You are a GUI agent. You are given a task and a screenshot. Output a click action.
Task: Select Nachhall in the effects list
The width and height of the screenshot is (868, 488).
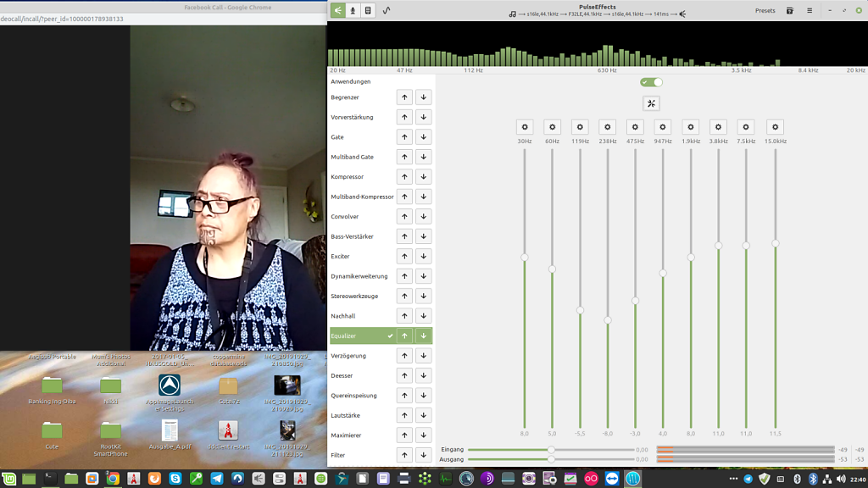point(344,316)
